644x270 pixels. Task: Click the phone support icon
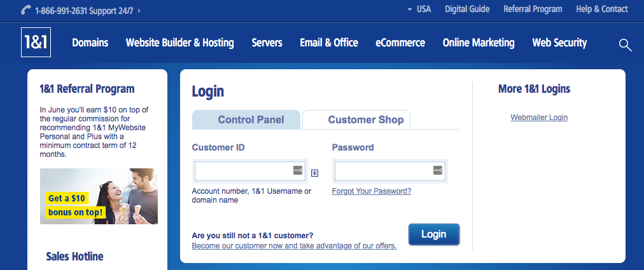click(x=26, y=10)
